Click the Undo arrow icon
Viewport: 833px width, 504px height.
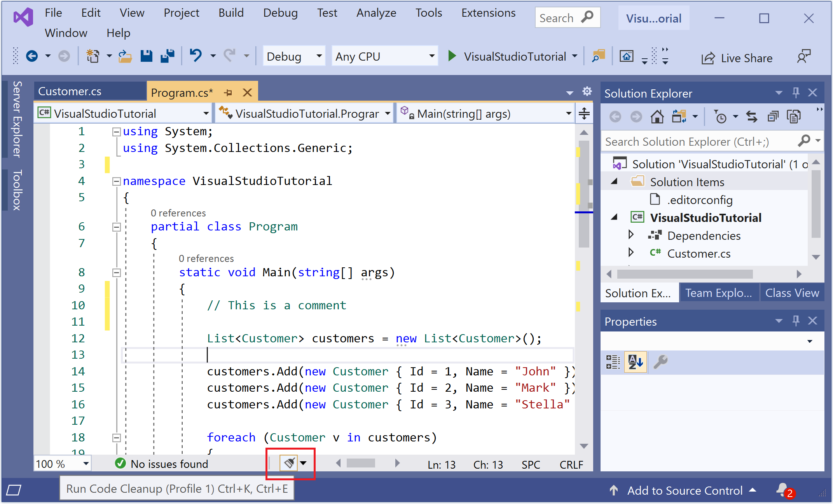tap(196, 56)
